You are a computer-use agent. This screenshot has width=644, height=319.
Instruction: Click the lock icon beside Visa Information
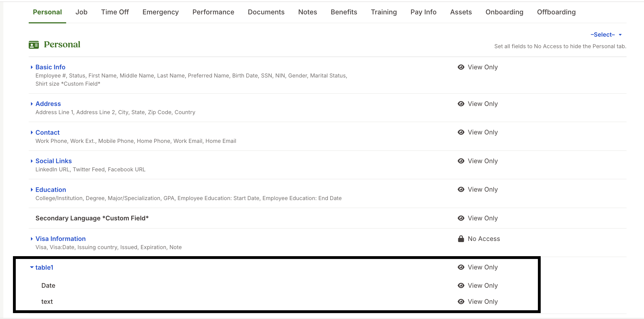click(461, 239)
